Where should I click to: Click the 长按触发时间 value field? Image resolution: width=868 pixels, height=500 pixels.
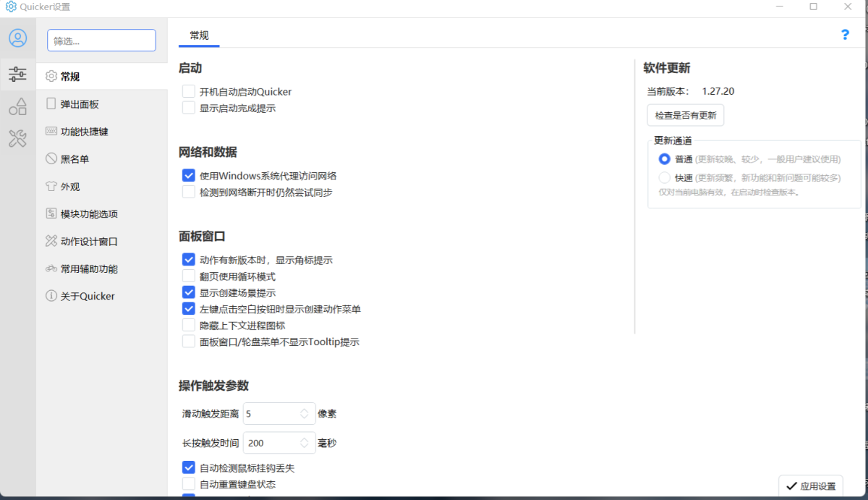[x=279, y=443]
